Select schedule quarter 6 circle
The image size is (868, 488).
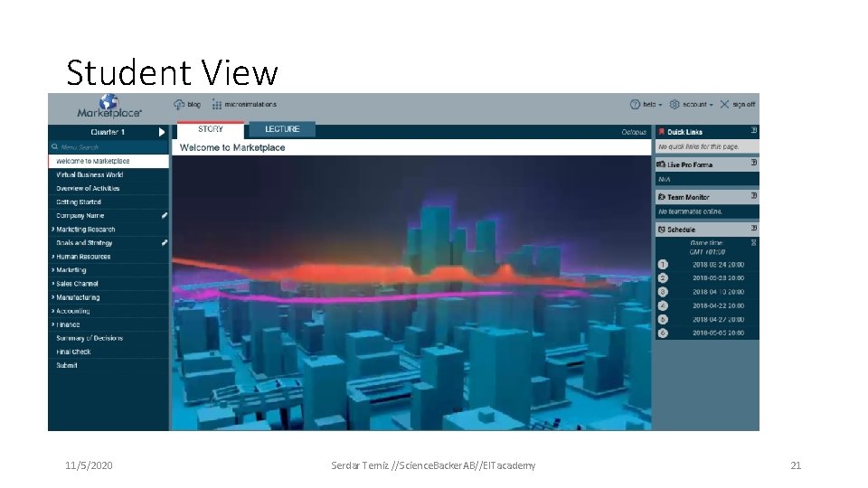663,333
